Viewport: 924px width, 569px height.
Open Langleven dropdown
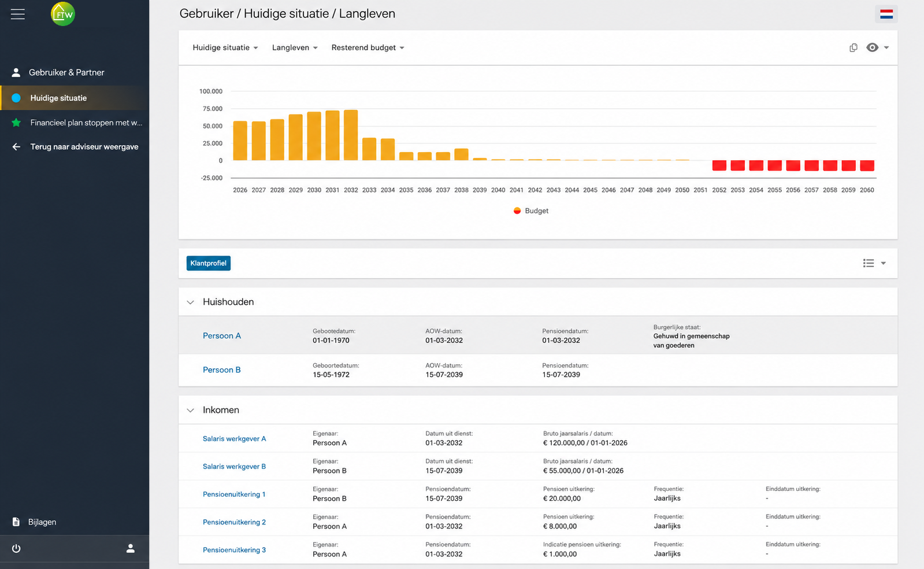[295, 47]
